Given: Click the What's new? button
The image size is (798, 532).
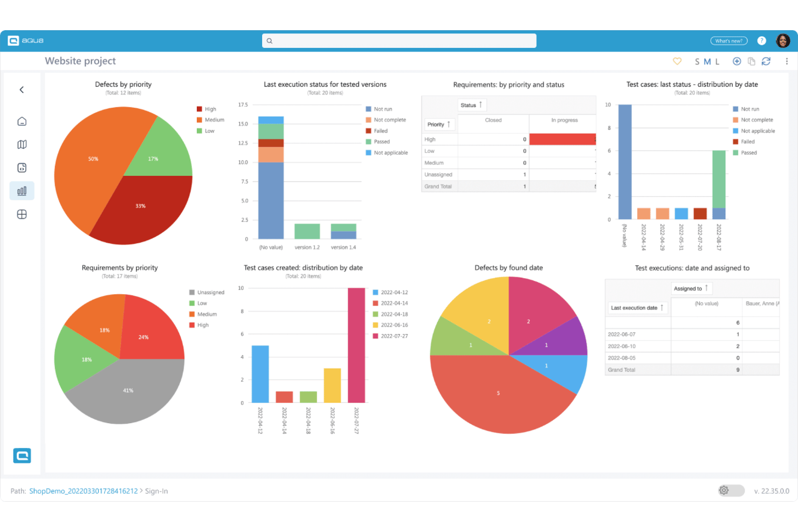Looking at the screenshot, I should pyautogui.click(x=729, y=41).
